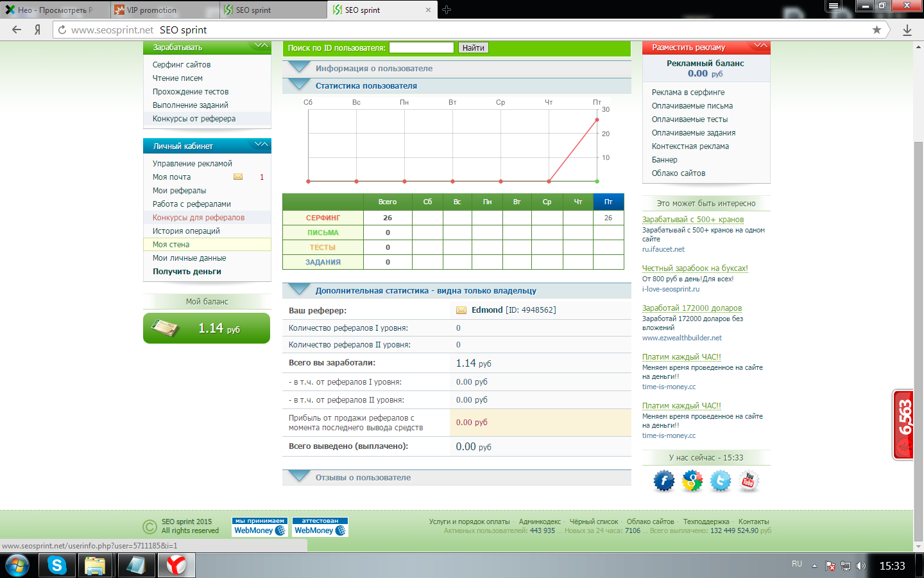Click the red 6563 side widget
924x578 pixels.
pyautogui.click(x=903, y=425)
